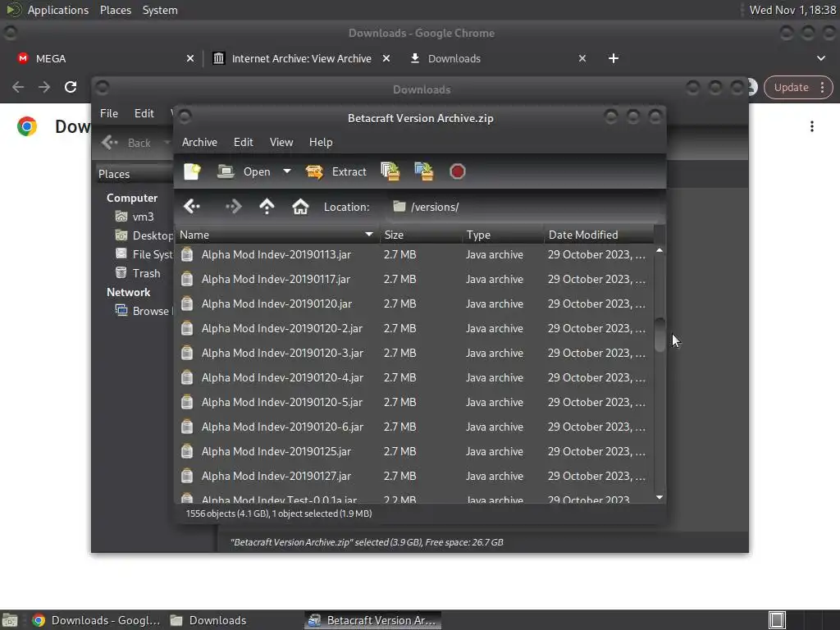Open Browse Network in the sidebar

point(144,311)
